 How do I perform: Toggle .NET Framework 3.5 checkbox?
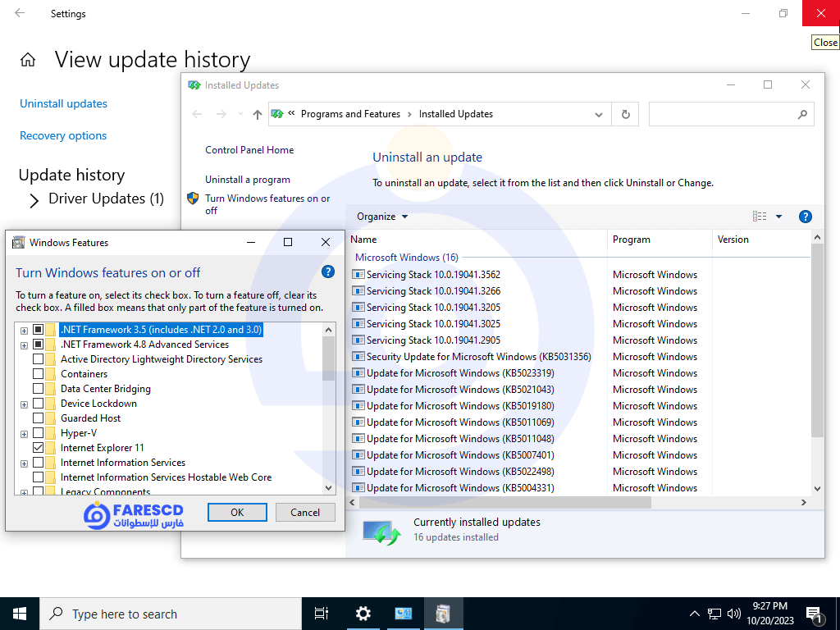[38, 330]
